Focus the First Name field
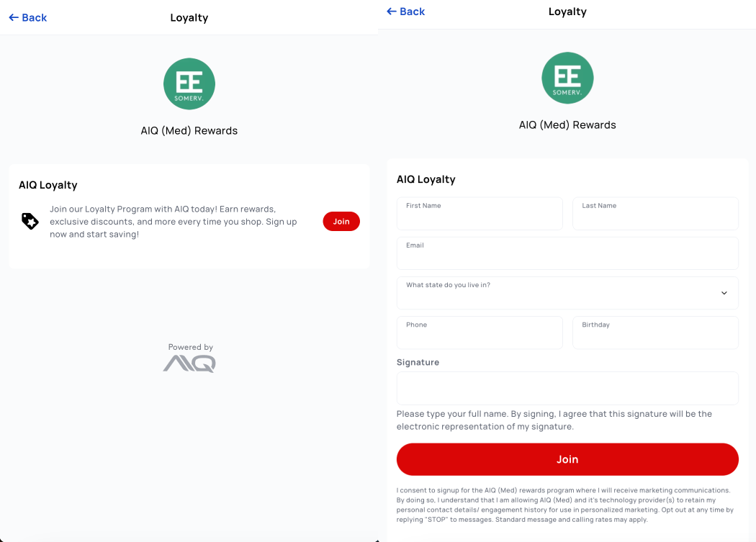This screenshot has width=756, height=542. coord(480,214)
